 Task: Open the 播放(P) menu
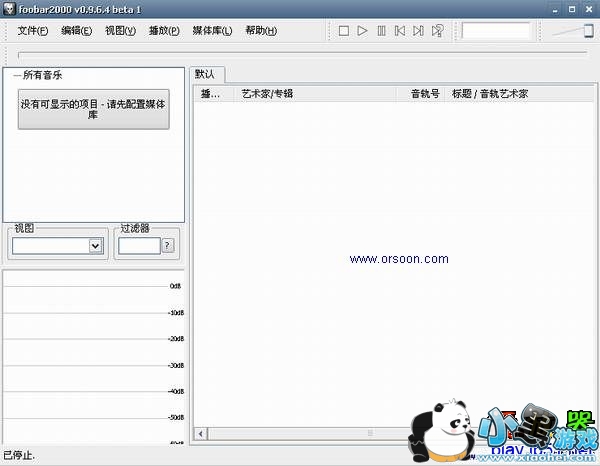click(164, 31)
